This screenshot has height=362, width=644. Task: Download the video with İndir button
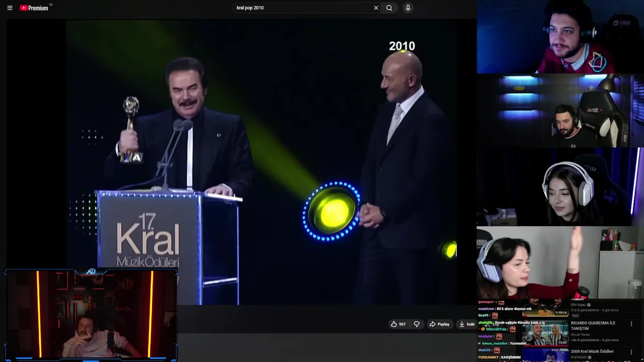(x=467, y=324)
